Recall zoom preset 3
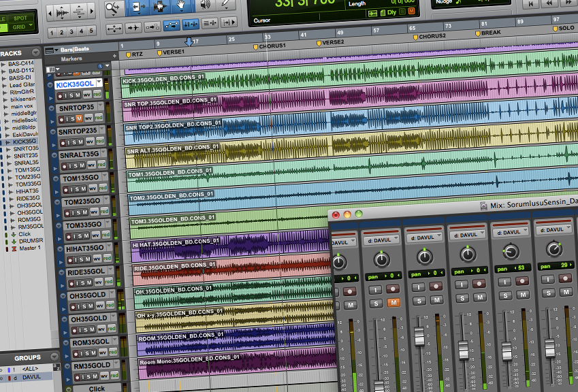The image size is (578, 392). (x=71, y=32)
